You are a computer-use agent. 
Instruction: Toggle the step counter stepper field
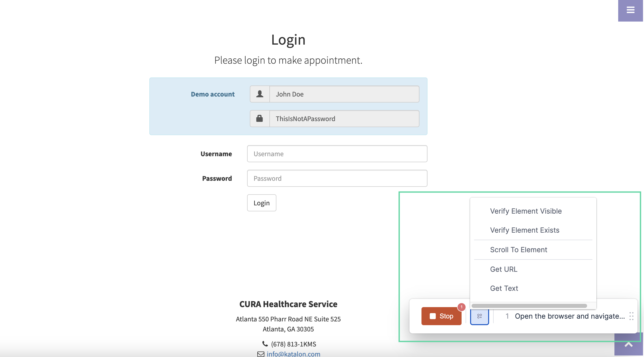(506, 316)
